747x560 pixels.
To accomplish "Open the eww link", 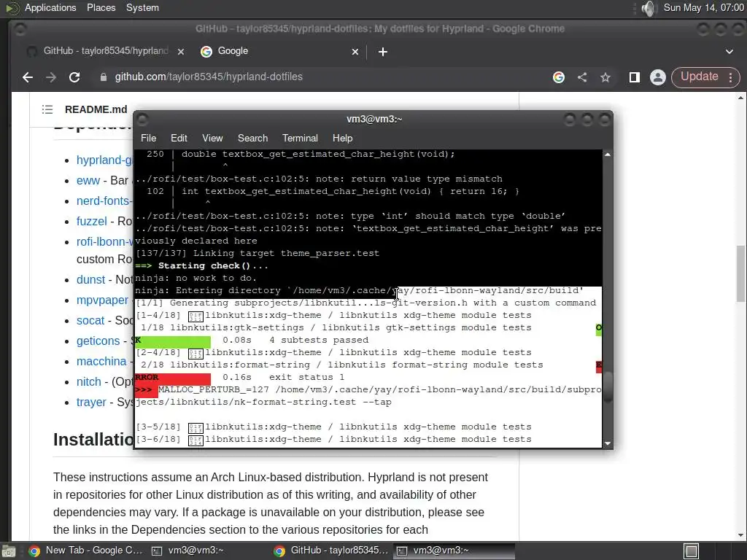I will (x=88, y=181).
